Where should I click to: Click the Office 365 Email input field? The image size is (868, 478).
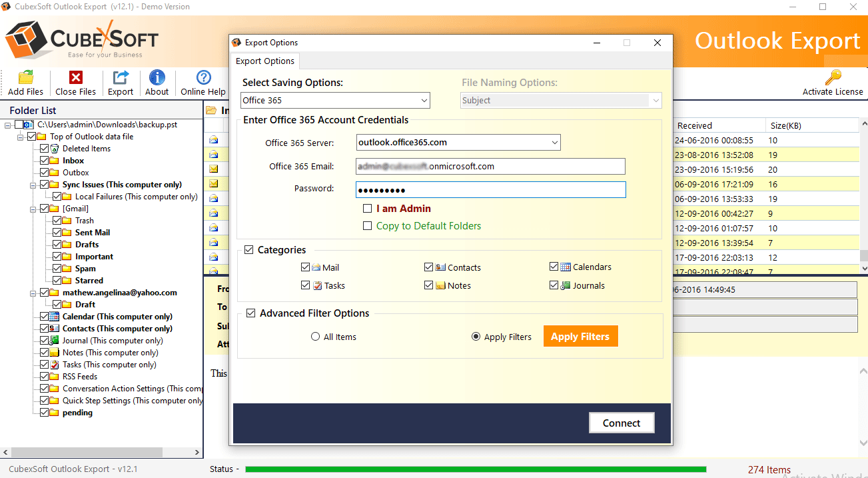490,167
